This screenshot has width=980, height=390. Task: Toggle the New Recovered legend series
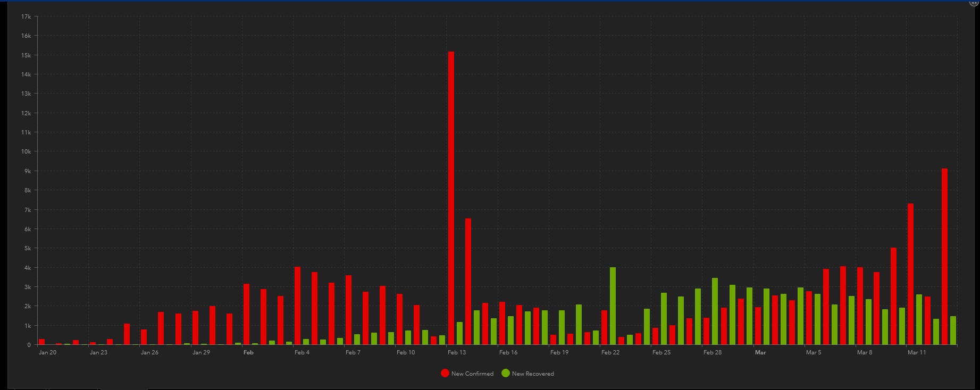(528, 374)
